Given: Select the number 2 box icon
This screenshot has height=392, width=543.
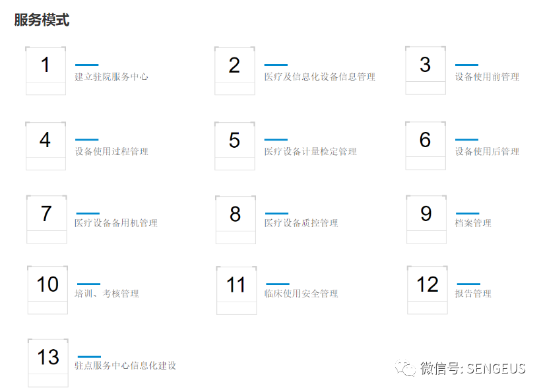Looking at the screenshot, I should (235, 71).
